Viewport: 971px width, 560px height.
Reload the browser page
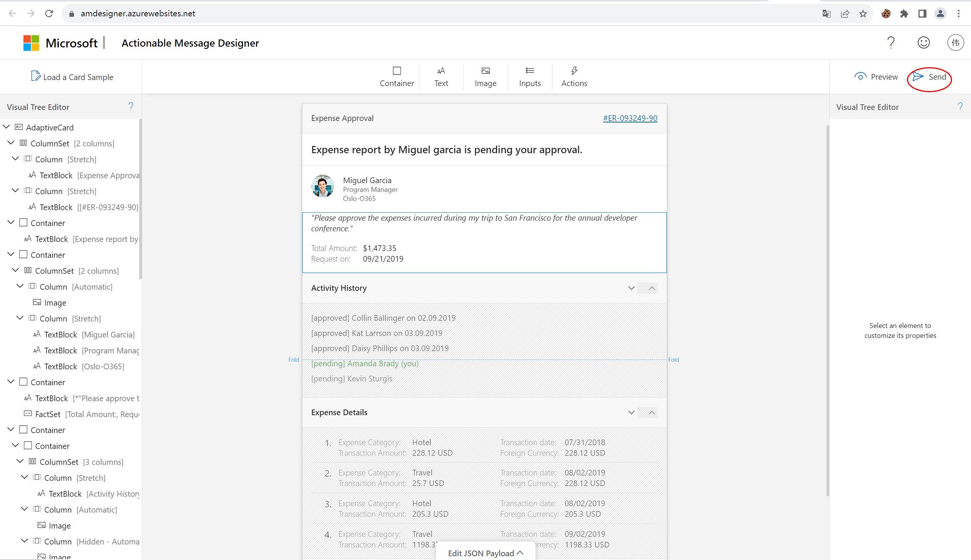point(49,14)
